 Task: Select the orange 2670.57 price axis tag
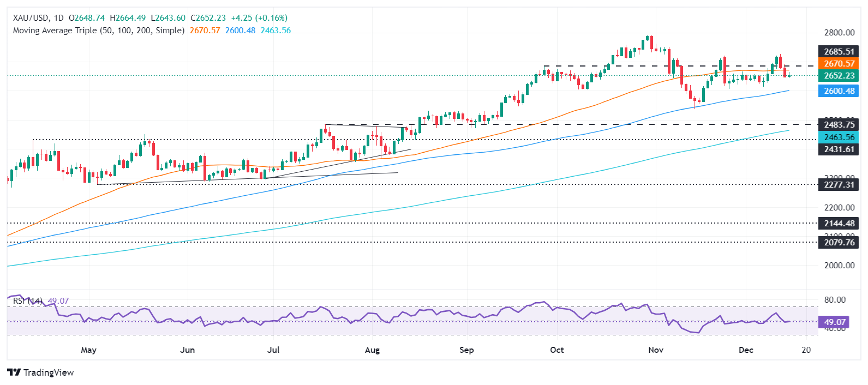[839, 64]
